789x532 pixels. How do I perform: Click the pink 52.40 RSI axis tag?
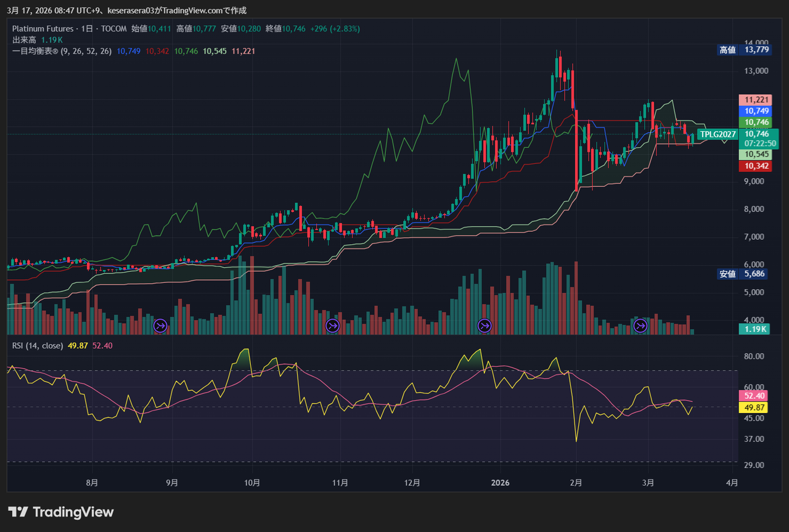click(753, 396)
